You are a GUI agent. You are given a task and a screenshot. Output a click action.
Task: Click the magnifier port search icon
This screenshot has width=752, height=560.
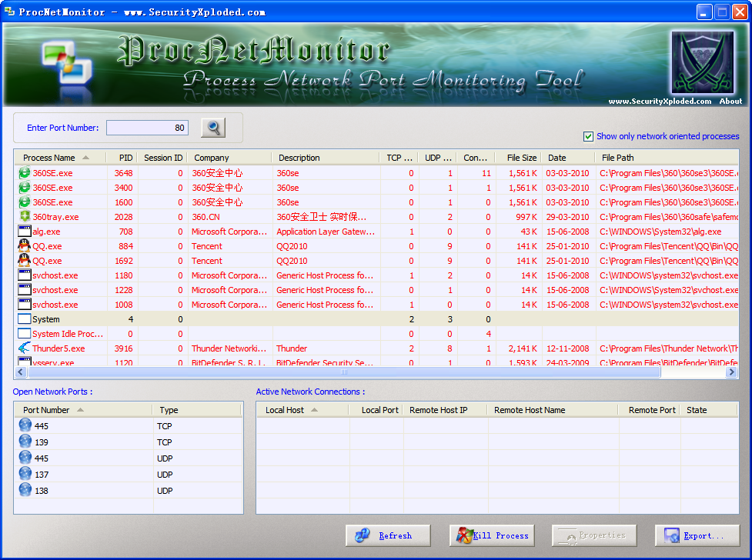pyautogui.click(x=213, y=128)
